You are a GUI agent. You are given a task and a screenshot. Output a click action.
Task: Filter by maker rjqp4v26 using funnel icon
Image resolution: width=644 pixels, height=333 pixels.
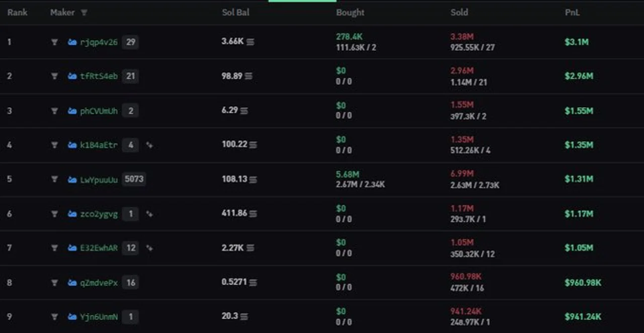(x=54, y=42)
